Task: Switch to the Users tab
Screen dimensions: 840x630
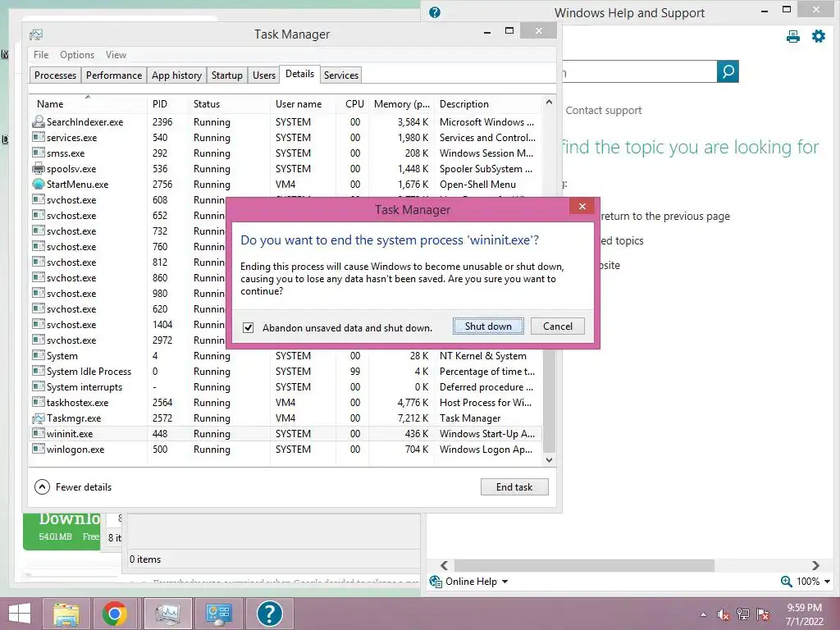Action: click(x=264, y=75)
